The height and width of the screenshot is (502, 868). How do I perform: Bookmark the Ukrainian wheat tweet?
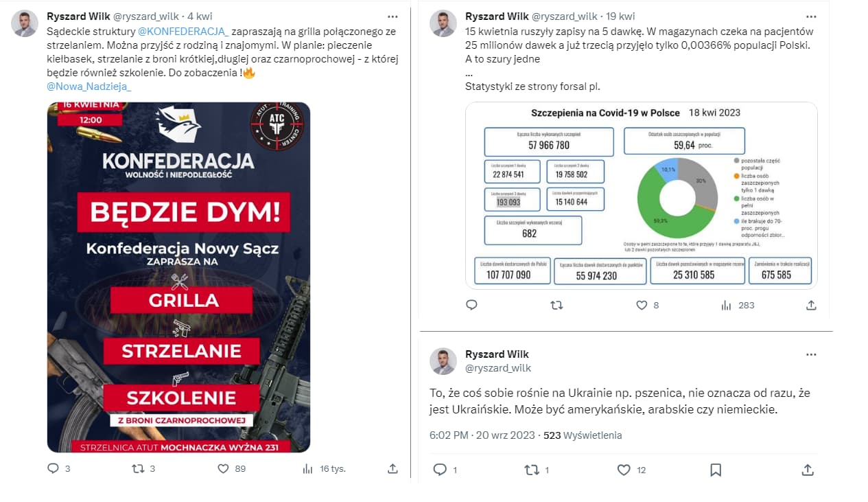click(715, 470)
